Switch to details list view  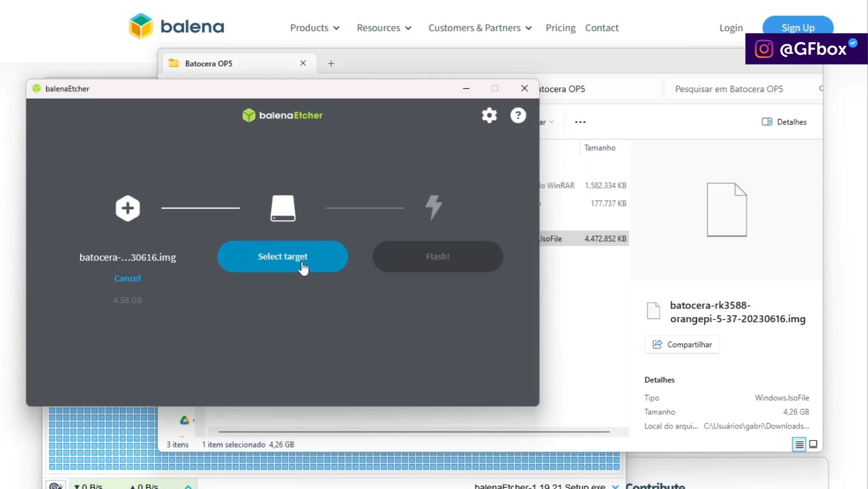click(x=799, y=445)
